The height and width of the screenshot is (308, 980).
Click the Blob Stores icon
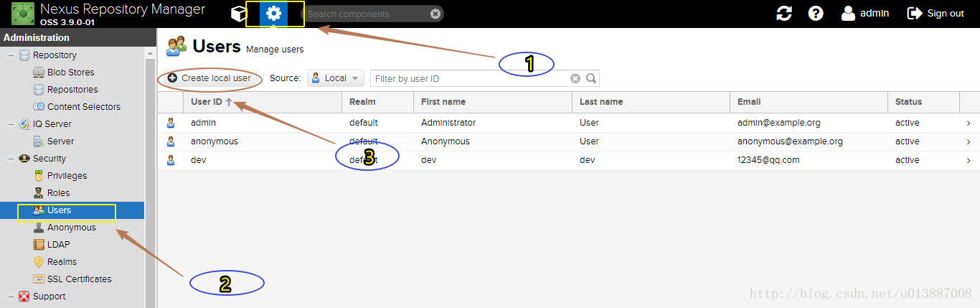point(39,73)
